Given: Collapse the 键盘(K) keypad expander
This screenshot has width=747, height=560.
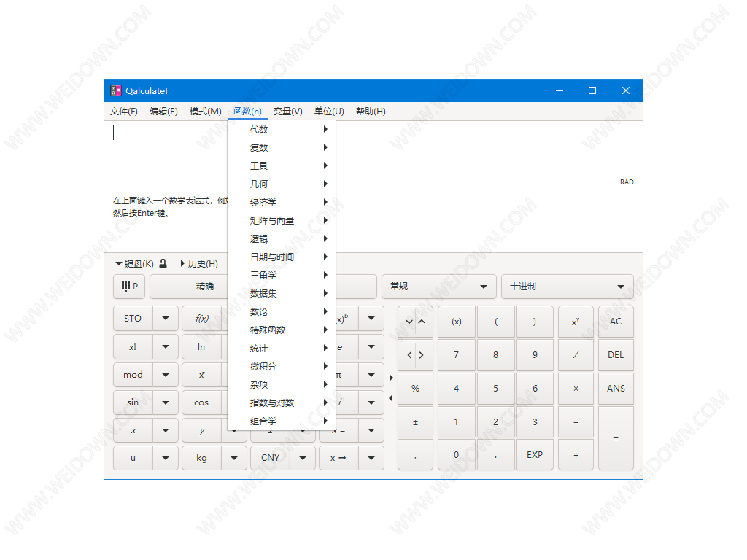Looking at the screenshot, I should click(x=134, y=264).
